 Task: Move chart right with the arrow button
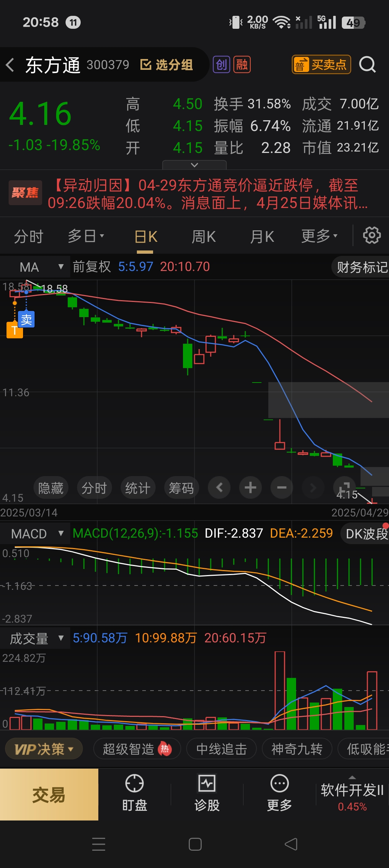tap(313, 488)
